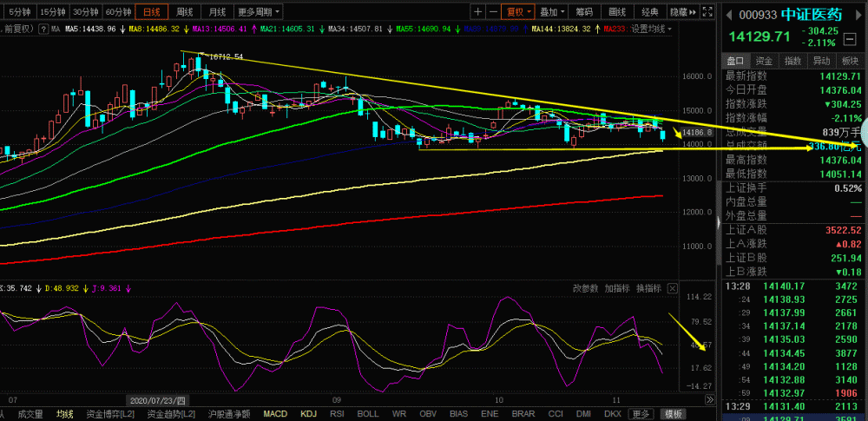
Task: Switch to the 30分钟 period
Action: tap(86, 11)
